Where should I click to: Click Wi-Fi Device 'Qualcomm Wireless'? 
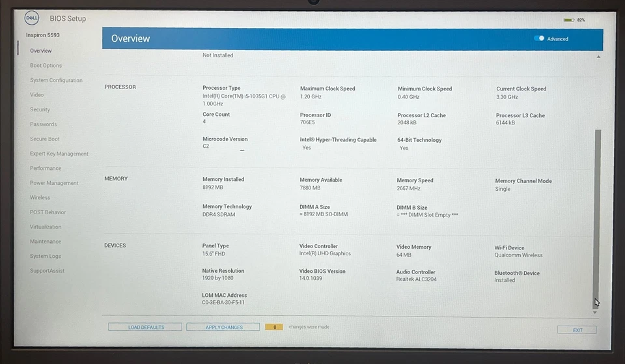518,255
